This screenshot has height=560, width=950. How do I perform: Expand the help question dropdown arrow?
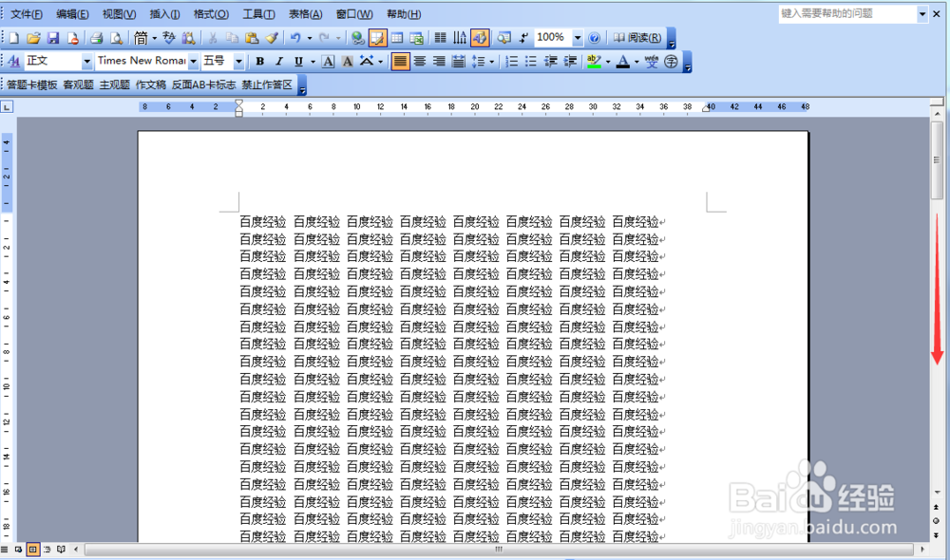pos(922,14)
